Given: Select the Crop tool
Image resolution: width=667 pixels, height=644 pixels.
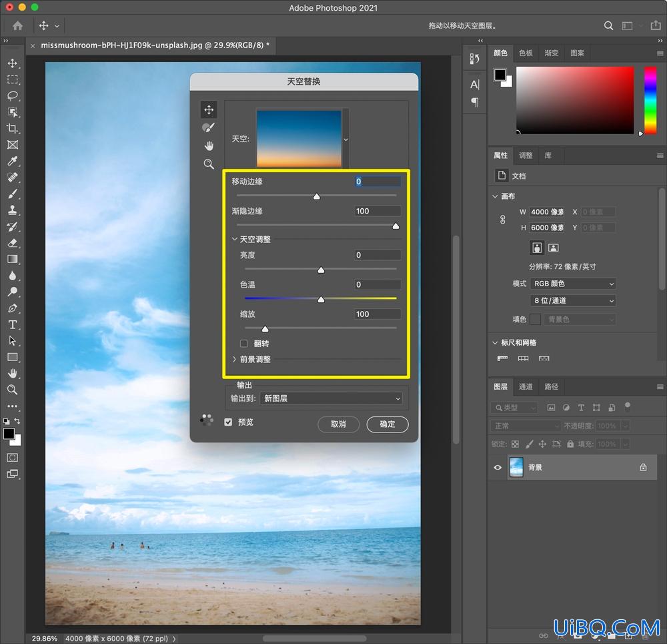Looking at the screenshot, I should point(12,128).
